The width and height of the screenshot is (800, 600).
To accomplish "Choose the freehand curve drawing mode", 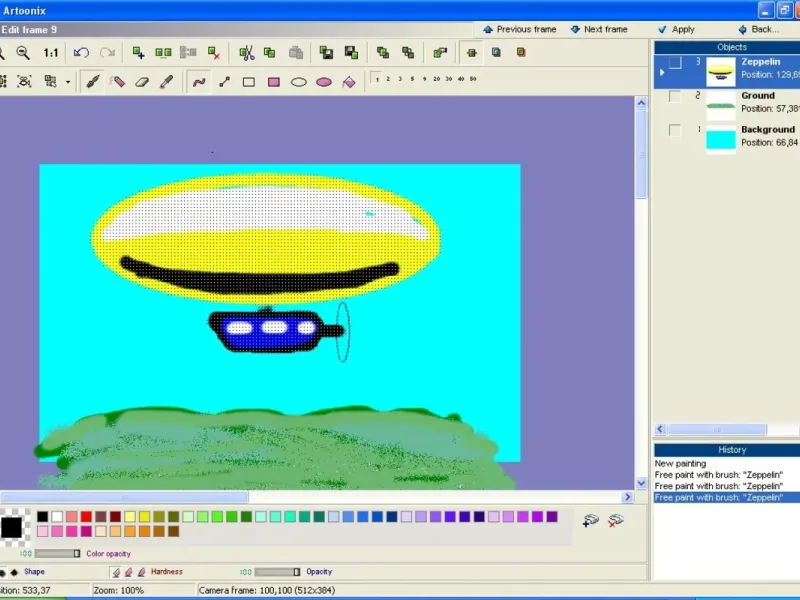I will (199, 82).
